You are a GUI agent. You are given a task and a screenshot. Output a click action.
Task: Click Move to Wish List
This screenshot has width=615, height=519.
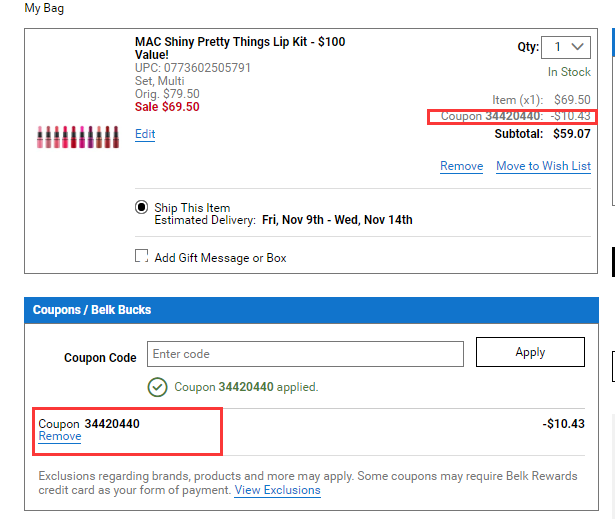543,166
